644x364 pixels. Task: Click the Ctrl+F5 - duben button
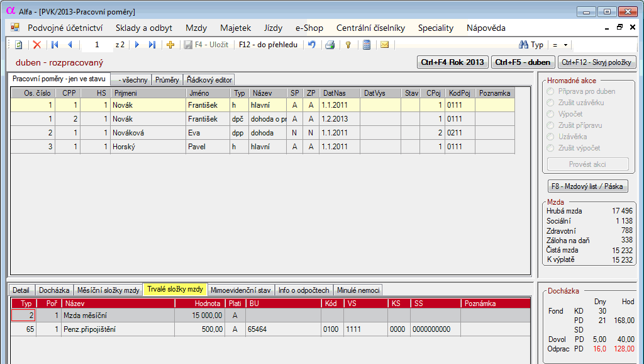tap(523, 62)
